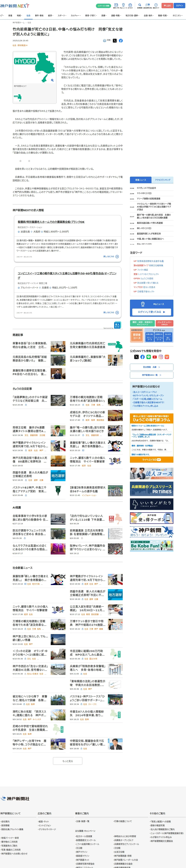Enlarge the HYOGO map image with magnifier
The image size is (186, 868).
click(52, 80)
